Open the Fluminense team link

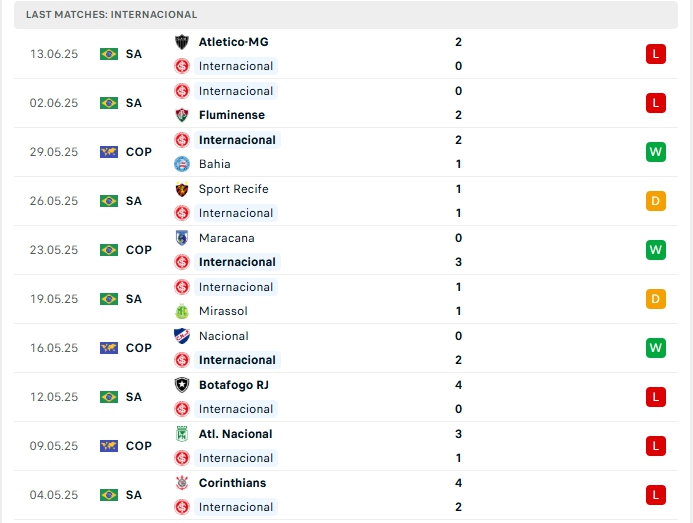[x=232, y=115]
